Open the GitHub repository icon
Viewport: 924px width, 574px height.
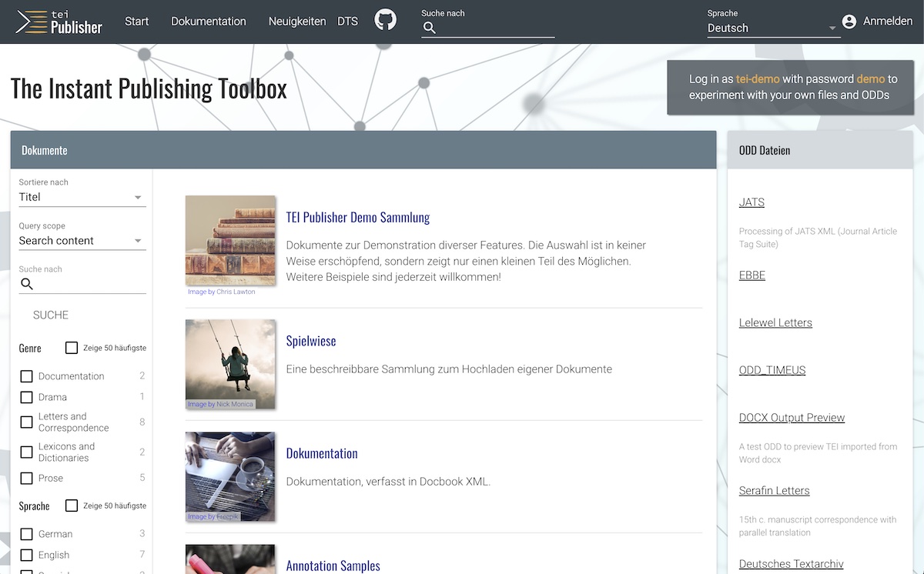(x=385, y=20)
